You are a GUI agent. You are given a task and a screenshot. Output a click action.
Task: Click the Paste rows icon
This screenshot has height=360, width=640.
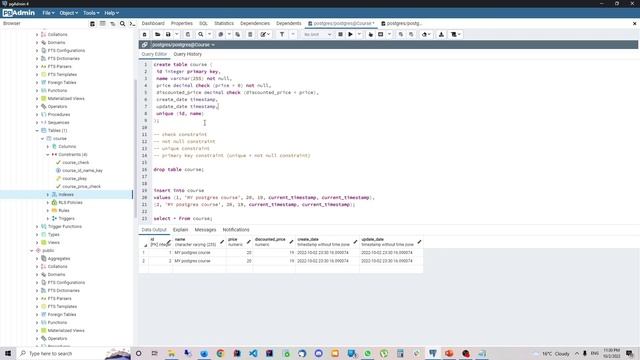(x=238, y=35)
